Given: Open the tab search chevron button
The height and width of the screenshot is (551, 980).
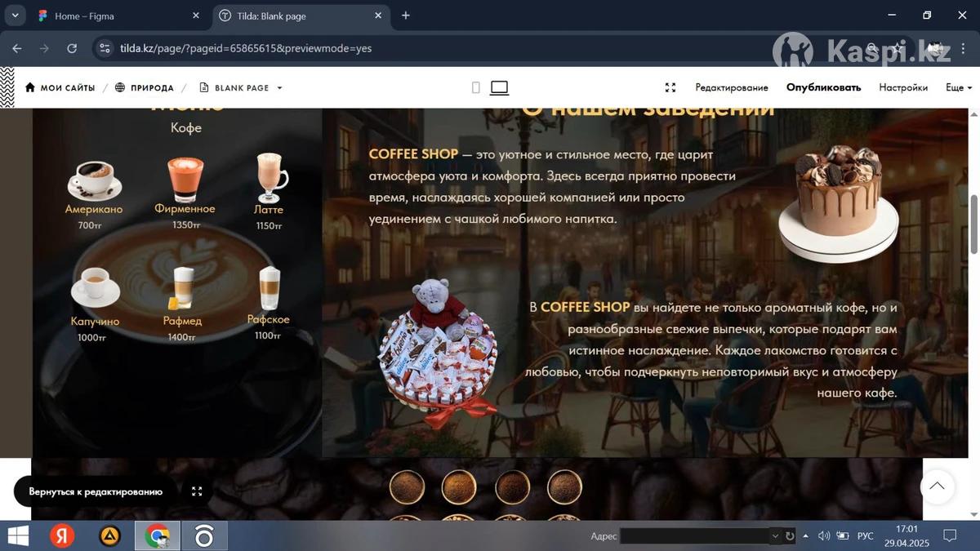Looking at the screenshot, I should pyautogui.click(x=15, y=16).
